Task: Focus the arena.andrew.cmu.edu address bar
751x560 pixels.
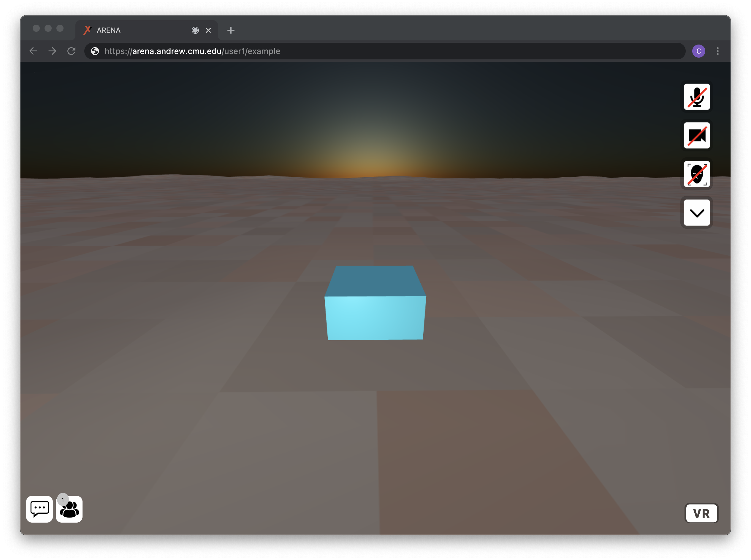Action: click(385, 51)
